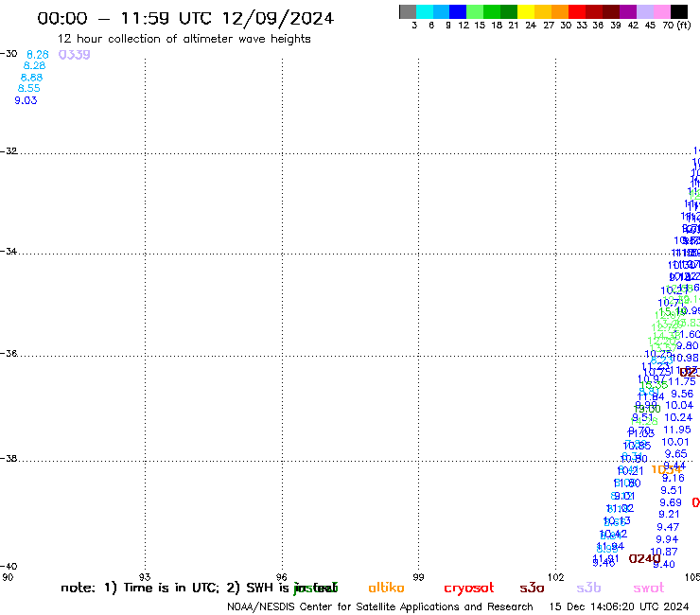Viewport: 700px width, 615px height.
Task: Select the pink 'swot' label
Action: pyautogui.click(x=649, y=589)
